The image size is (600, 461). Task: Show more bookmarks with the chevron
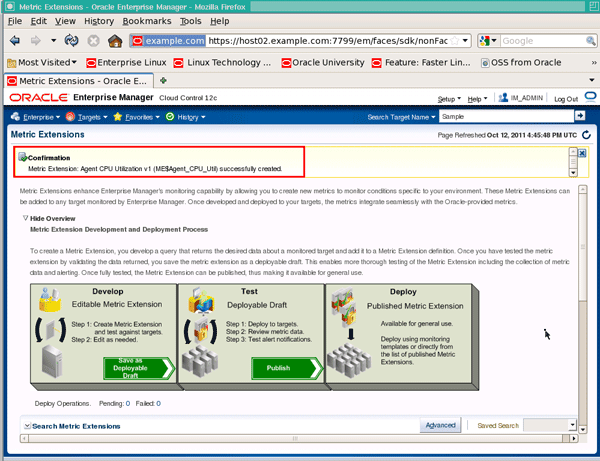tap(593, 62)
